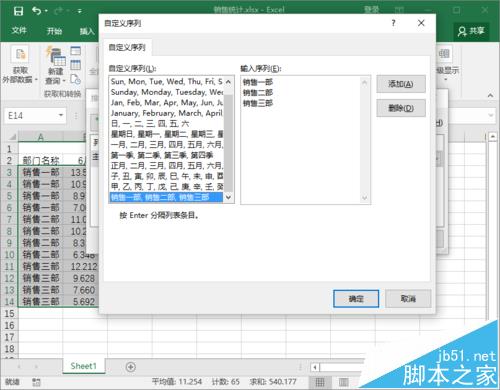The height and width of the screenshot is (390, 500).
Task: Confirm with the 确定 button
Action: [356, 299]
